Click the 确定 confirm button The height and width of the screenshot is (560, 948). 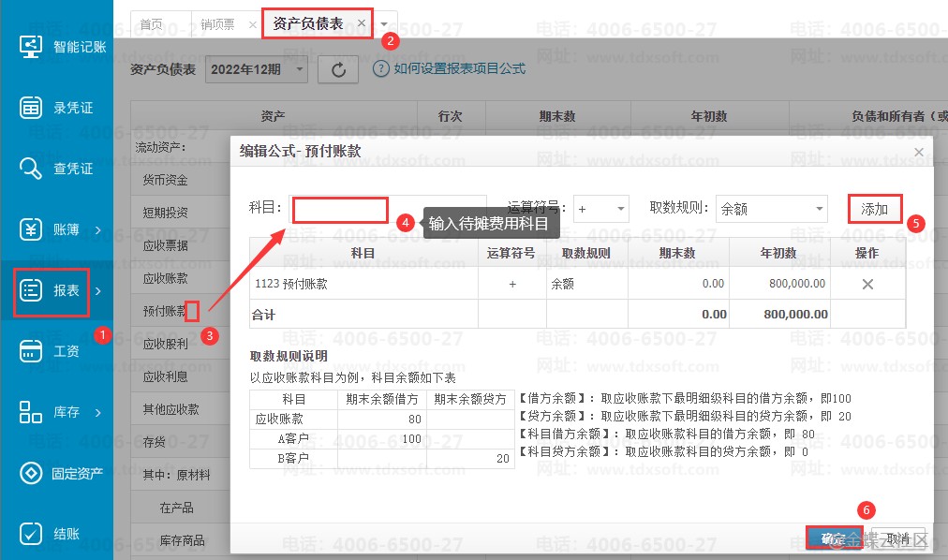[x=833, y=538]
